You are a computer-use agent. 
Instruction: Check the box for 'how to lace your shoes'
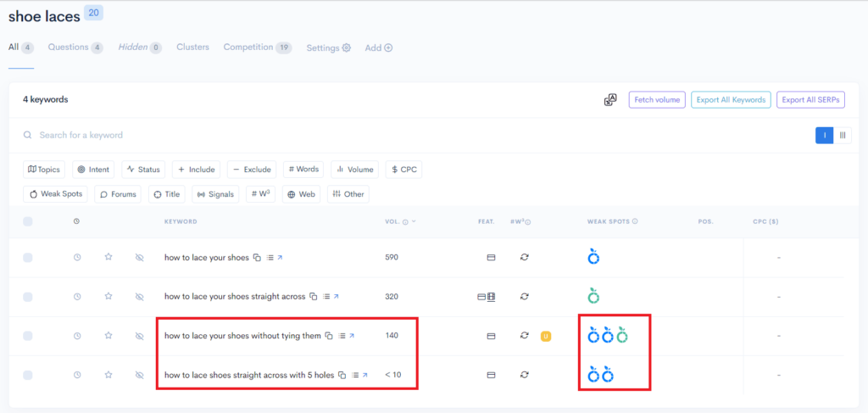pos(28,258)
